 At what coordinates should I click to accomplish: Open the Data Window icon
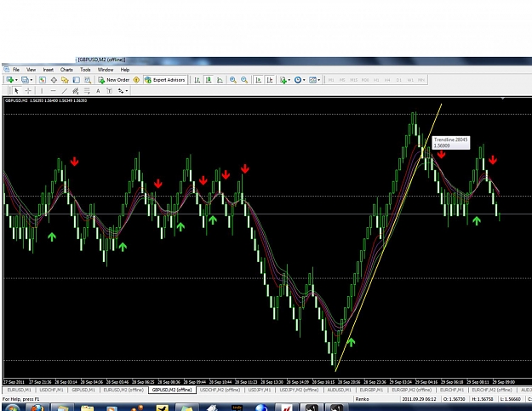54,80
